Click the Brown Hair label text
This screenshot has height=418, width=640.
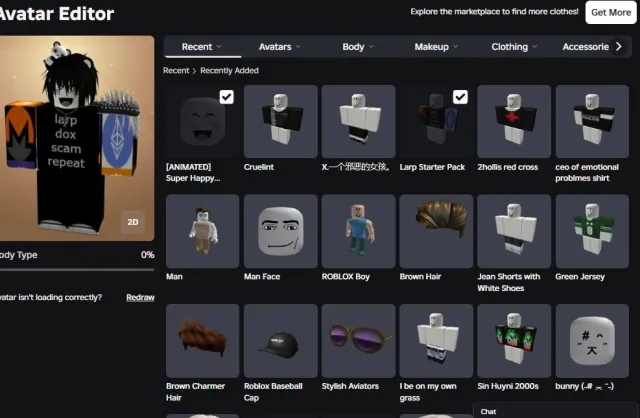(420, 276)
